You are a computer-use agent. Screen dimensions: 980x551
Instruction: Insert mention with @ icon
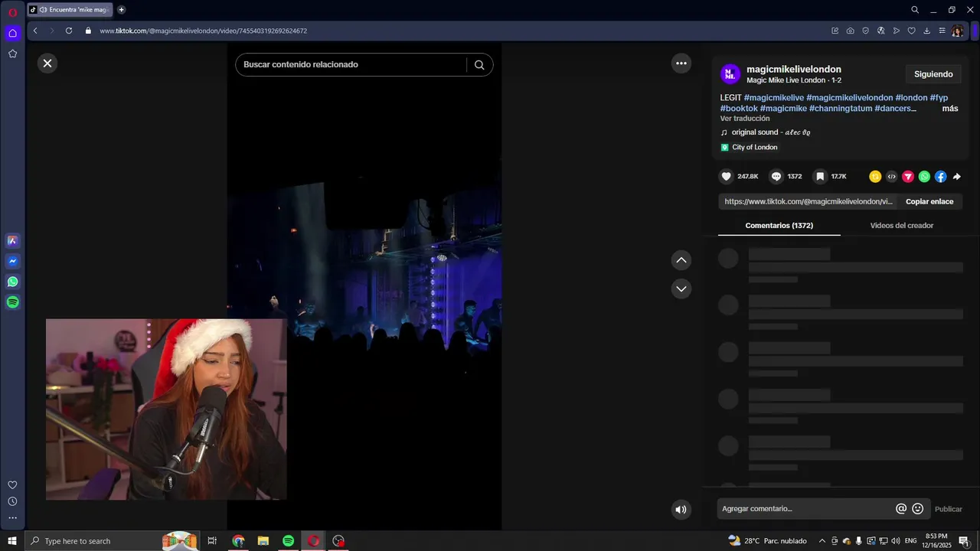(901, 509)
